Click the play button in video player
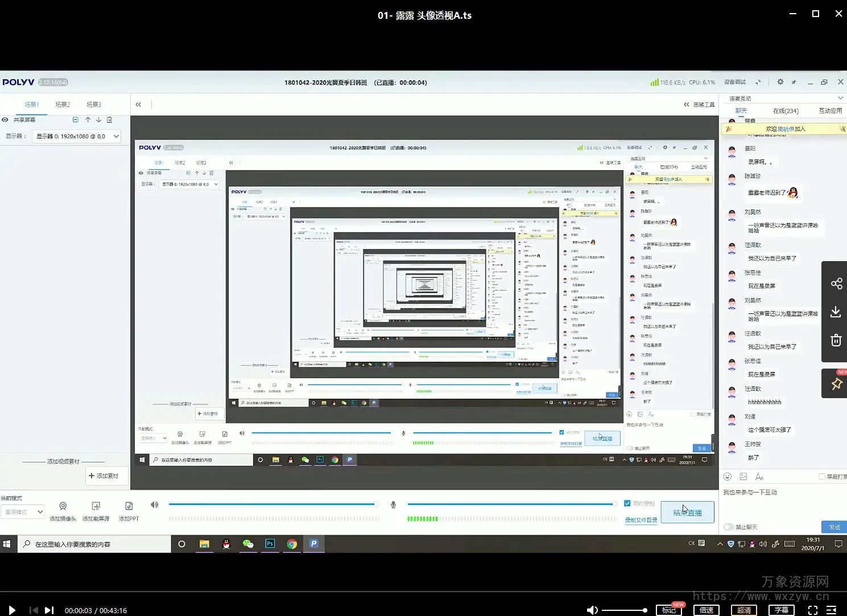The height and width of the screenshot is (616, 847). [x=12, y=610]
